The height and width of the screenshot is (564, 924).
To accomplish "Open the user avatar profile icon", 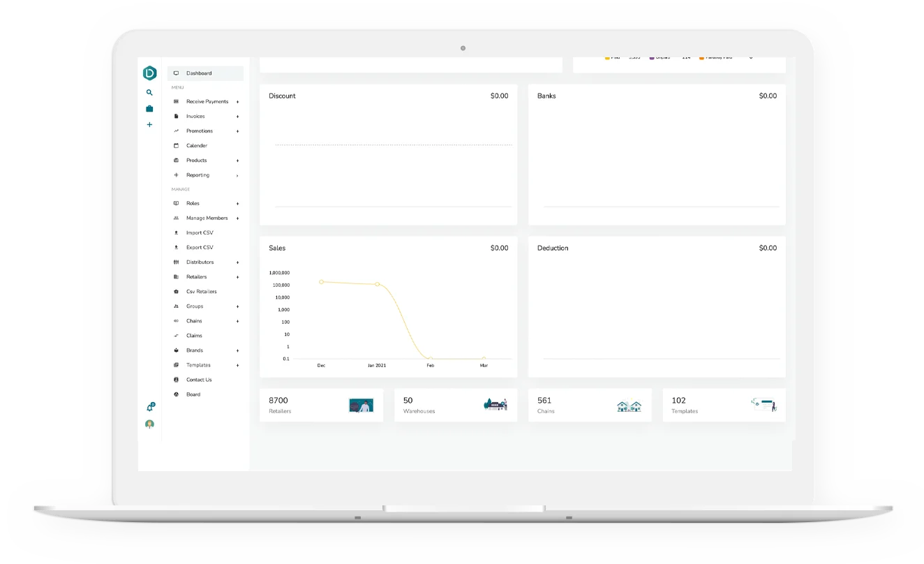I will point(149,424).
